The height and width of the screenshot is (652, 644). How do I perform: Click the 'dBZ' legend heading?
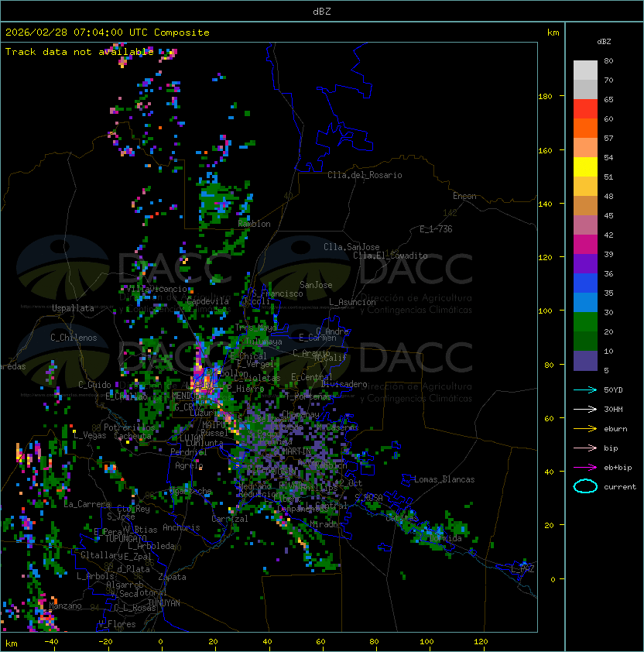point(604,42)
